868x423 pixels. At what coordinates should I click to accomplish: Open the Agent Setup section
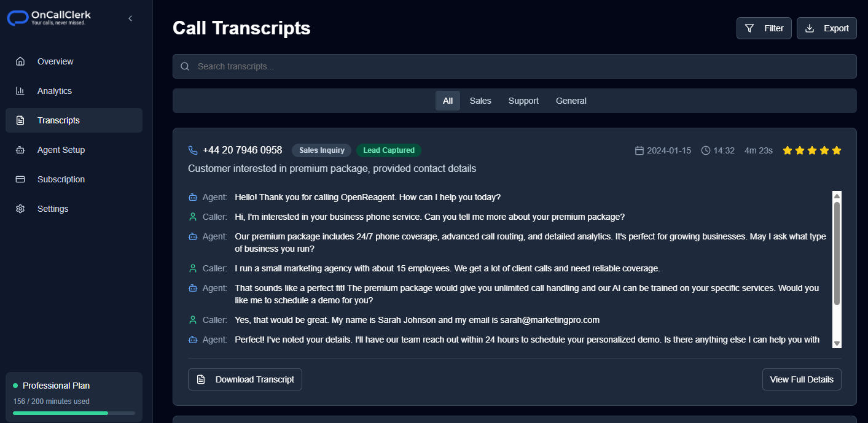61,149
